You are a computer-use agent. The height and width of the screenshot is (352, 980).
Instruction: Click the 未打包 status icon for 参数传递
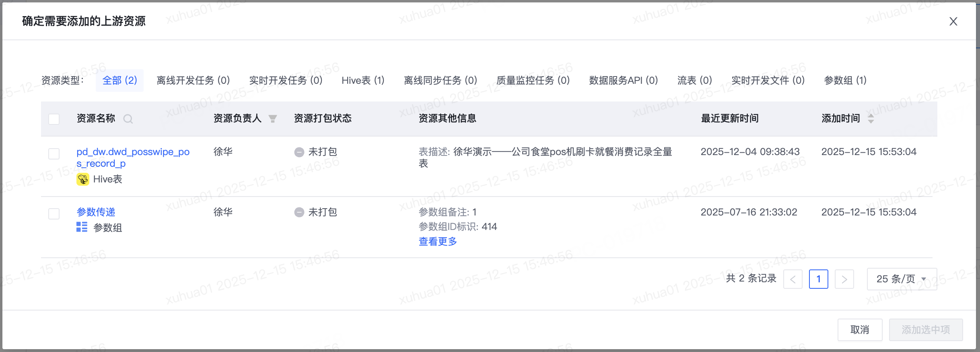299,212
